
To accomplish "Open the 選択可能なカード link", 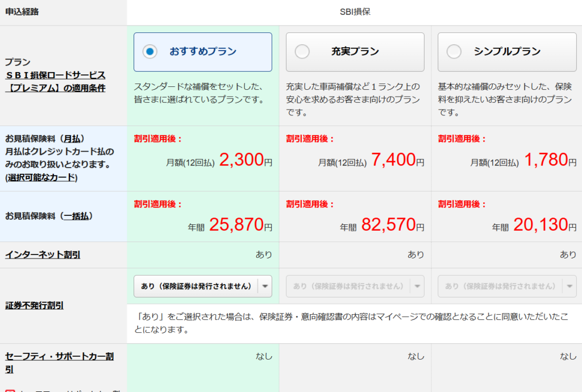I will pyautogui.click(x=41, y=177).
